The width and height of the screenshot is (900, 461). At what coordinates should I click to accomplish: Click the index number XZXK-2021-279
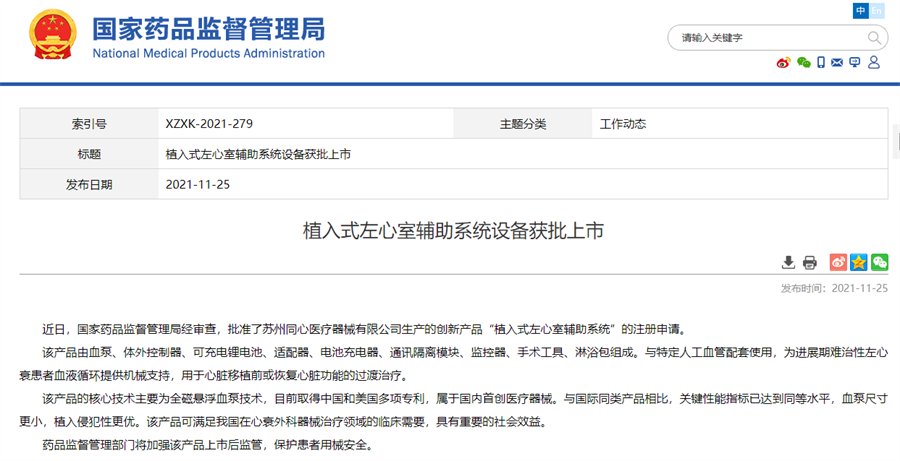(209, 124)
